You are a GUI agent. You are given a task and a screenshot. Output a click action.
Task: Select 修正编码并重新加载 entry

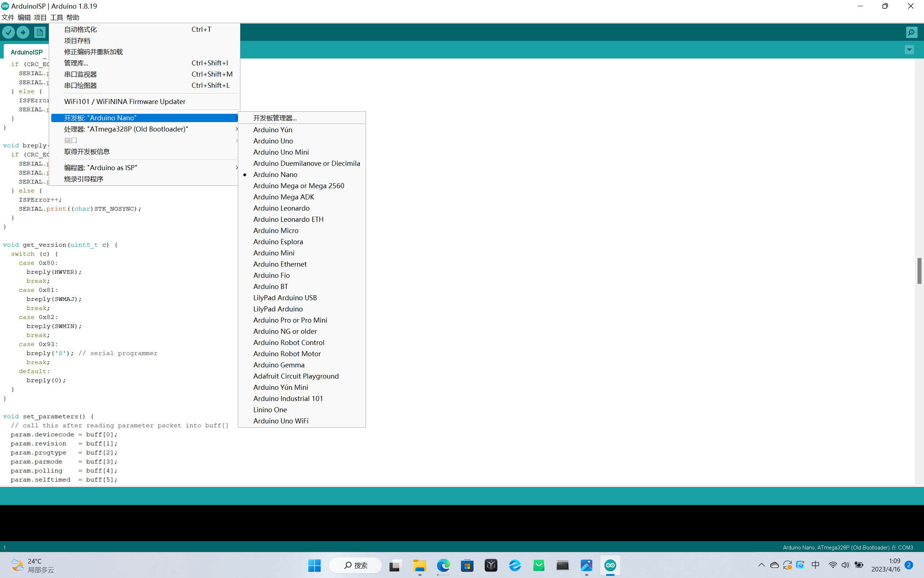point(145,52)
